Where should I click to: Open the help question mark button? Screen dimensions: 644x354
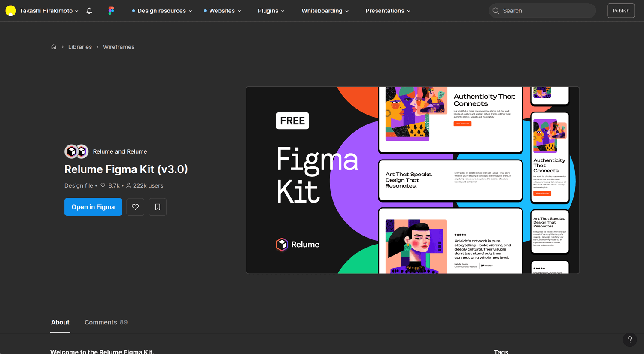(630, 340)
